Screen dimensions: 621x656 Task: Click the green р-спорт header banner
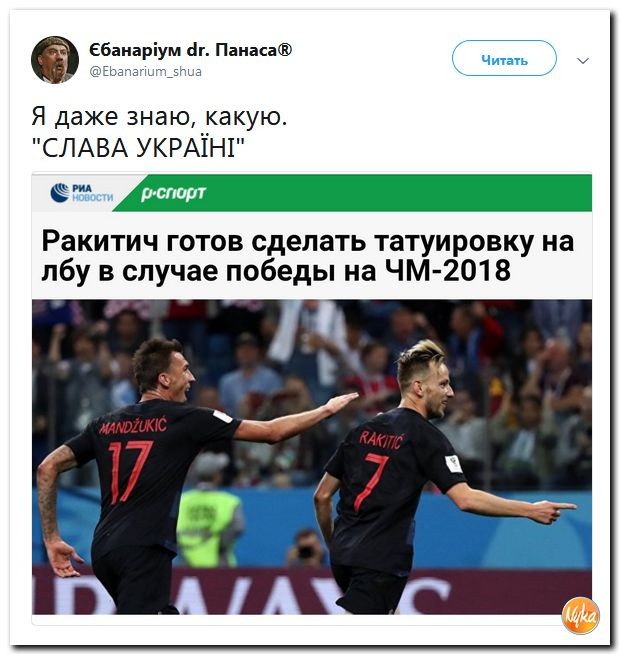coord(354,193)
